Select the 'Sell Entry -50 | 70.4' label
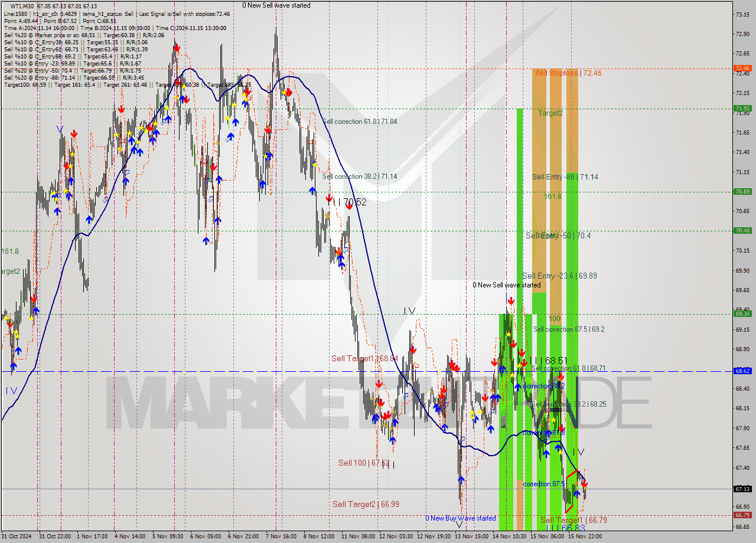Image resolution: width=756 pixels, height=543 pixels. (x=558, y=235)
